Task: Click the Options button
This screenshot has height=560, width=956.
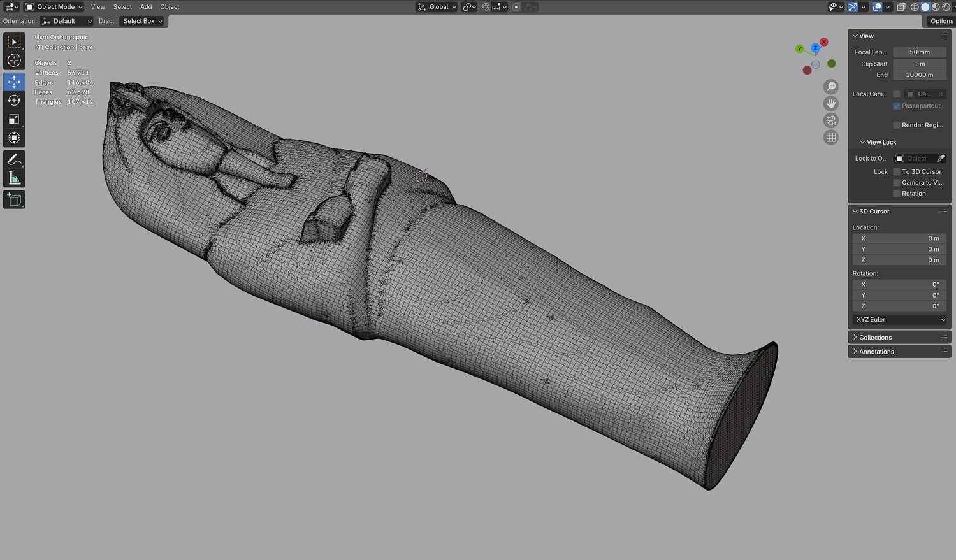Action: pyautogui.click(x=941, y=21)
